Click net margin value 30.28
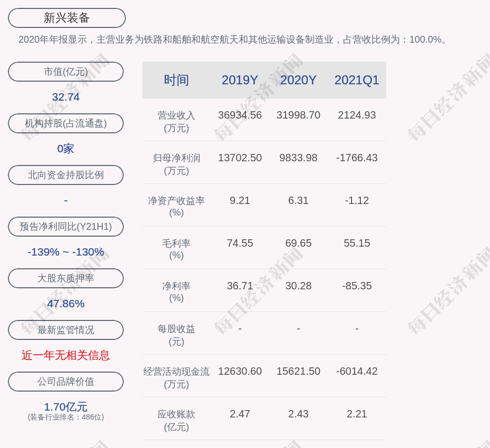Screen dimensions: 490x448 [298, 286]
